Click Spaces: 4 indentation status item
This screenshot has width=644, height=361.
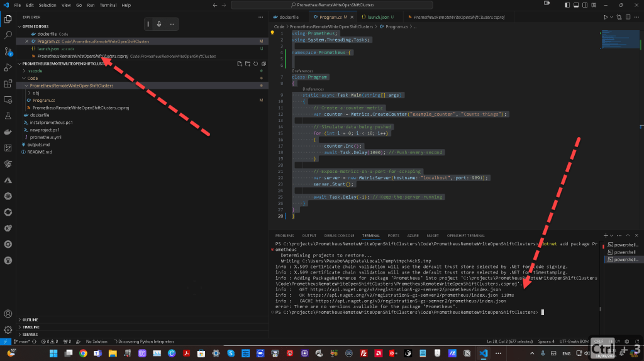547,342
